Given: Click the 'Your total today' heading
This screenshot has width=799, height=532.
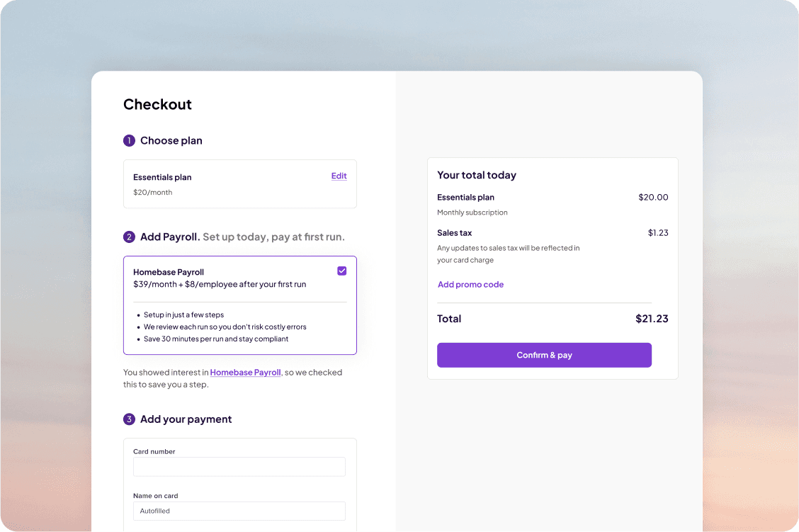Looking at the screenshot, I should (x=477, y=175).
